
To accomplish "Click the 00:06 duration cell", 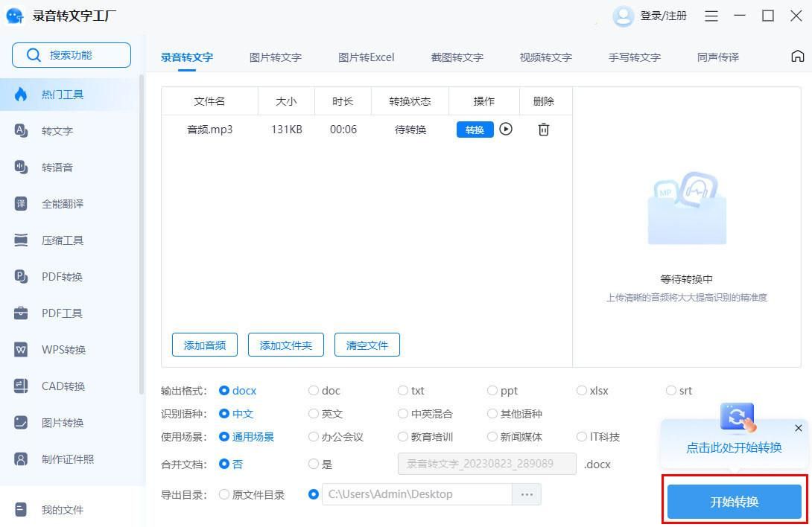I will tap(343, 130).
